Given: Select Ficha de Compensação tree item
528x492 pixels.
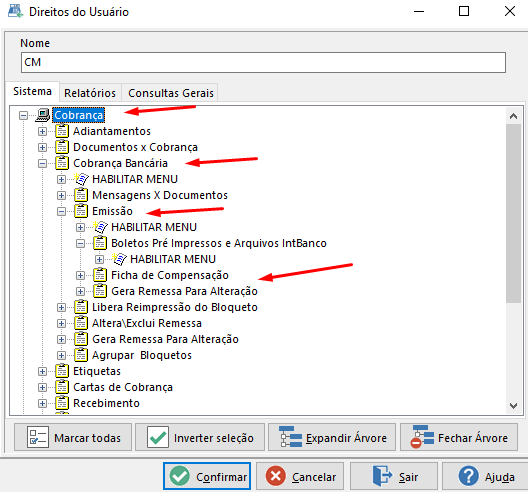Looking at the screenshot, I should (170, 275).
